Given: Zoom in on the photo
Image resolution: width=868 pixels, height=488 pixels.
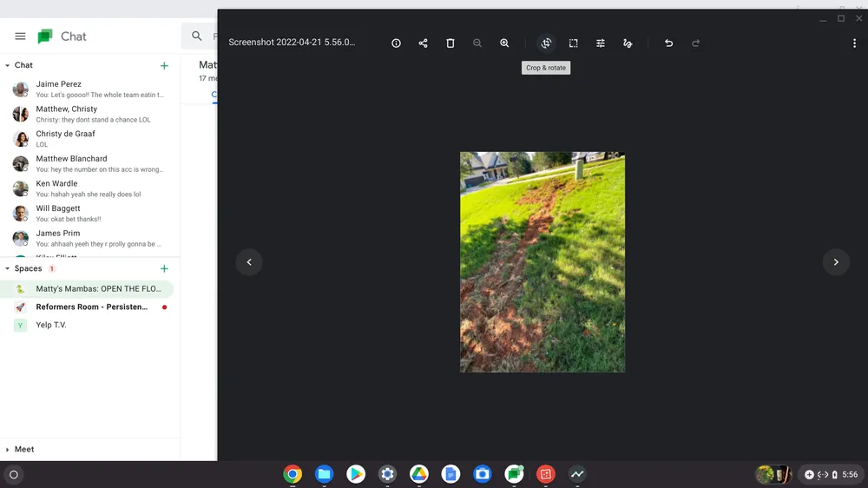Looking at the screenshot, I should [504, 43].
